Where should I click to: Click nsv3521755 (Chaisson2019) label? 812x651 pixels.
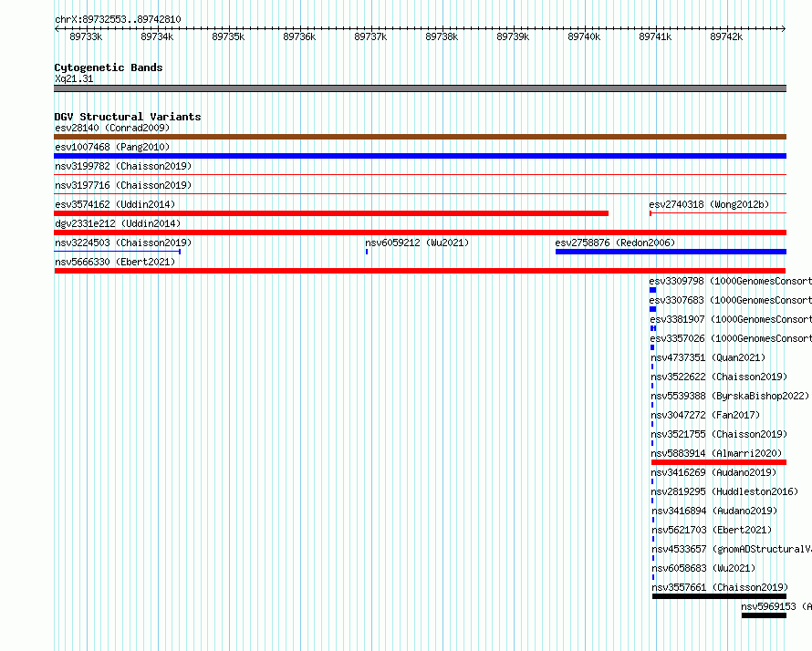(719, 434)
